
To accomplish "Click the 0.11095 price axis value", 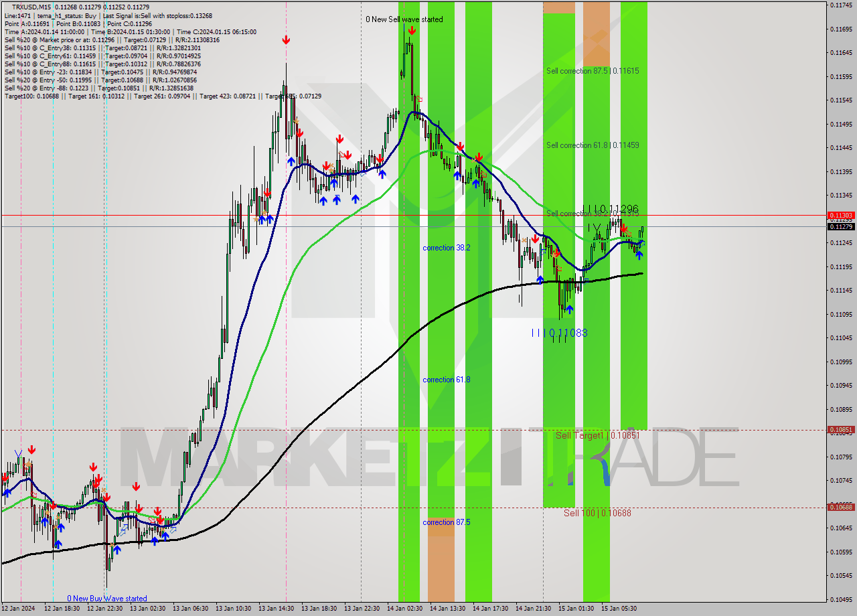I will 841,314.
